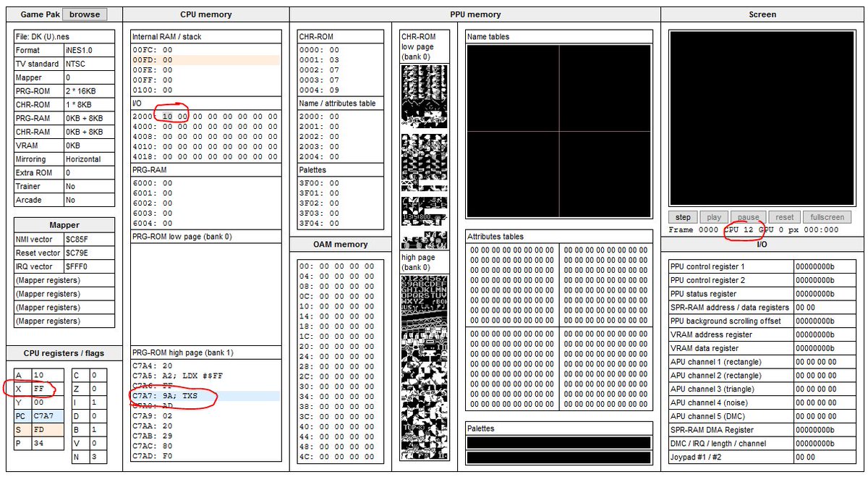Click the SPR-RAM DMA Register row

coord(762,430)
